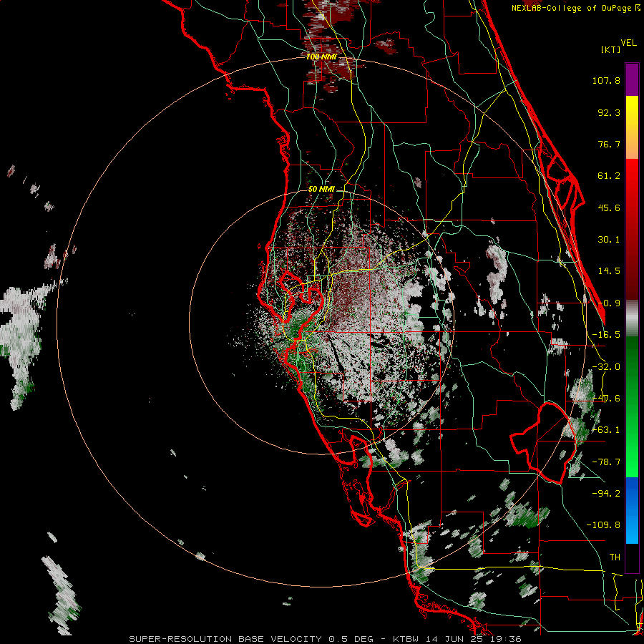Image resolution: width=644 pixels, height=644 pixels.
Task: Pick the gray segment of color bar
Action: tap(632, 318)
